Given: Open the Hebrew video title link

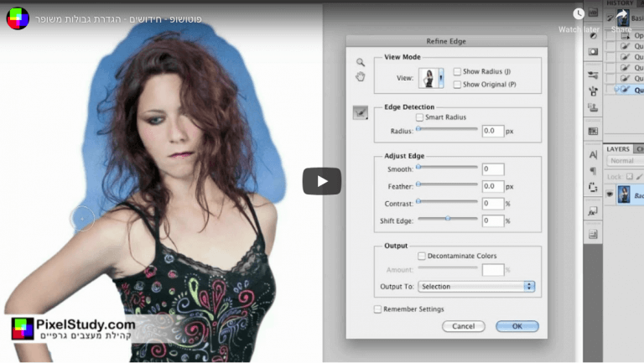Looking at the screenshot, I should pos(118,19).
